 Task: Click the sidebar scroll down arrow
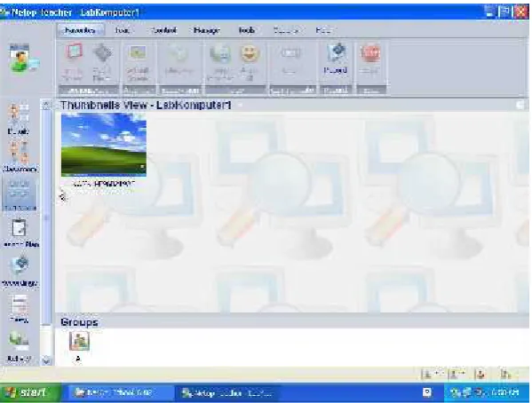click(46, 361)
